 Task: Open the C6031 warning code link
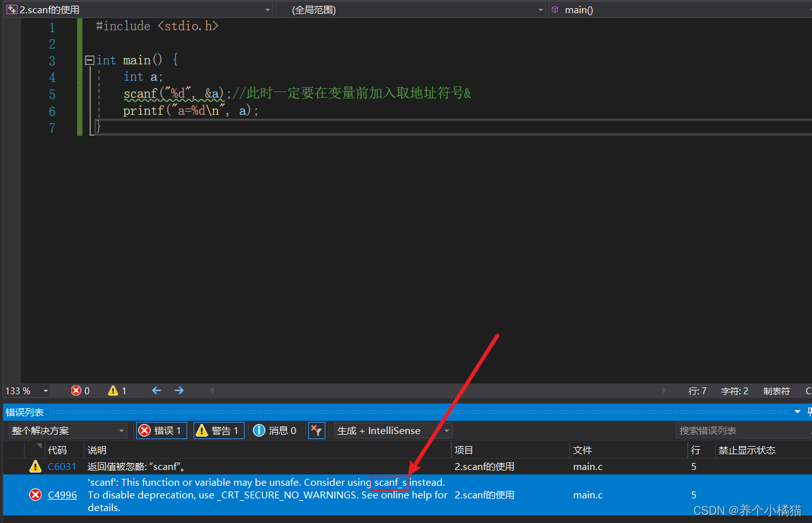(x=62, y=467)
